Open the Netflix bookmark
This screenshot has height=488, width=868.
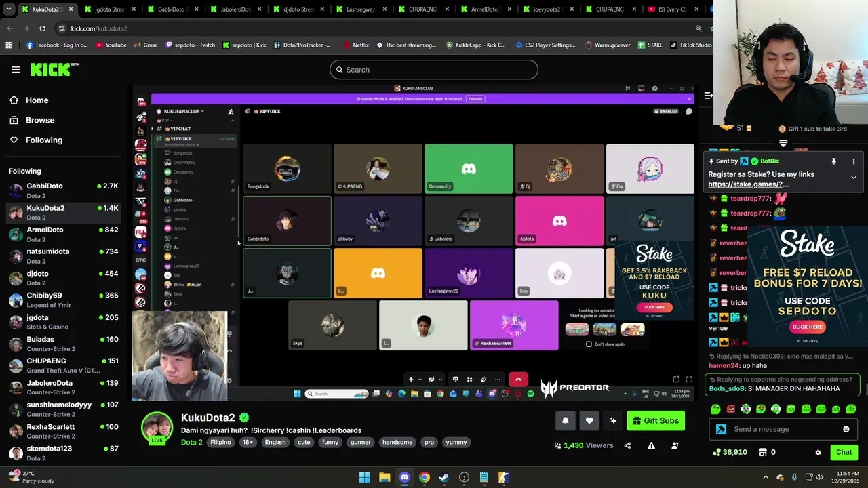coord(356,45)
